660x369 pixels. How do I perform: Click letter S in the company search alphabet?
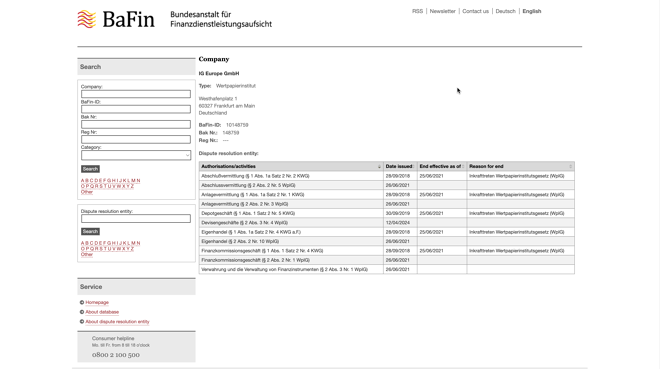click(101, 186)
